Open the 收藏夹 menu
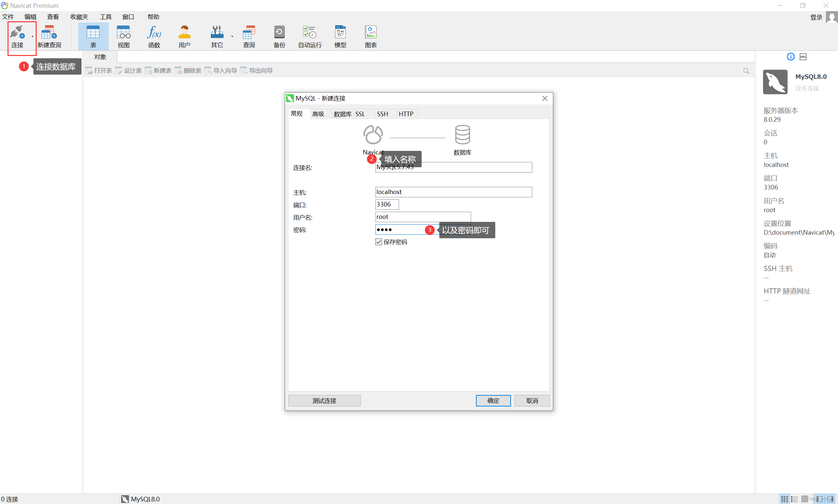The image size is (838, 504). [79, 17]
